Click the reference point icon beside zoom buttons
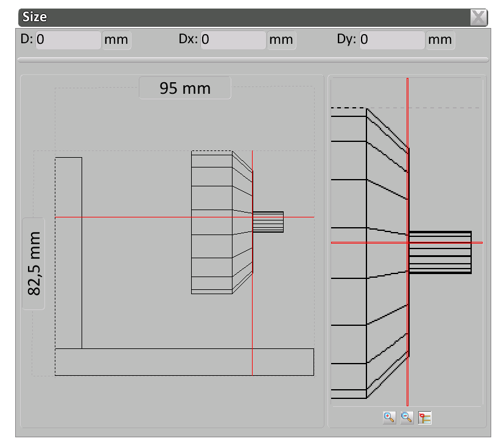This screenshot has width=504, height=444. pyautogui.click(x=425, y=418)
